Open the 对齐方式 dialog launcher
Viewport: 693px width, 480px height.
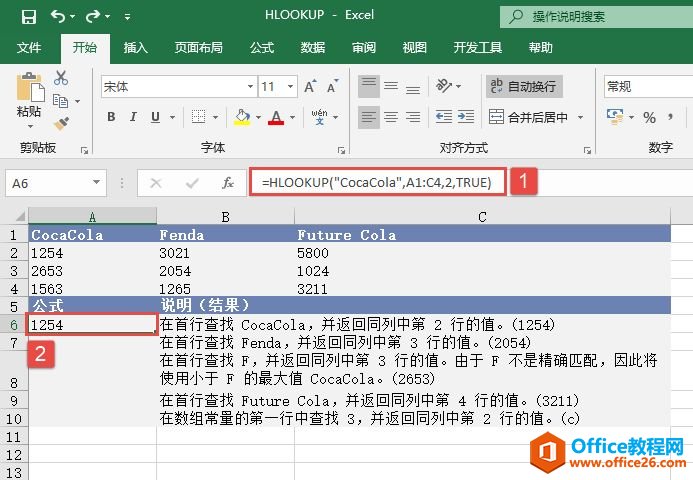coord(587,150)
